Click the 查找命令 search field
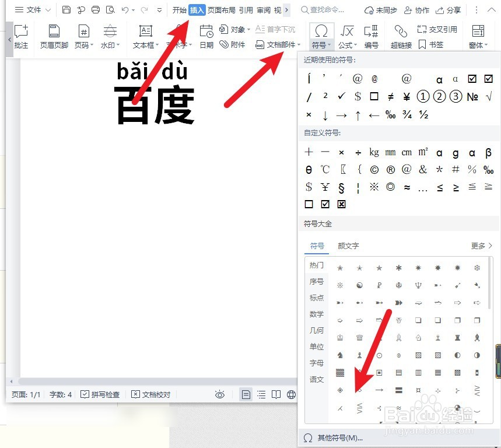This screenshot has height=448, width=501. point(323,10)
